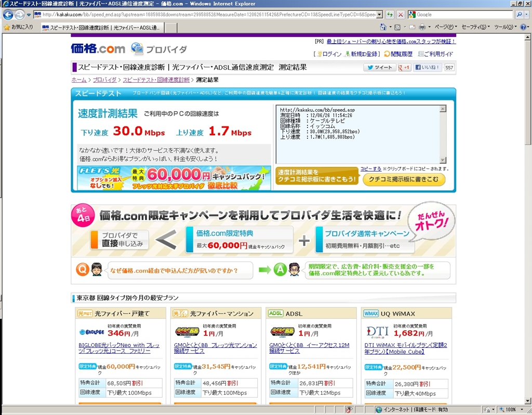
Task: Click the RSS feeds icon
Action: pos(397,27)
